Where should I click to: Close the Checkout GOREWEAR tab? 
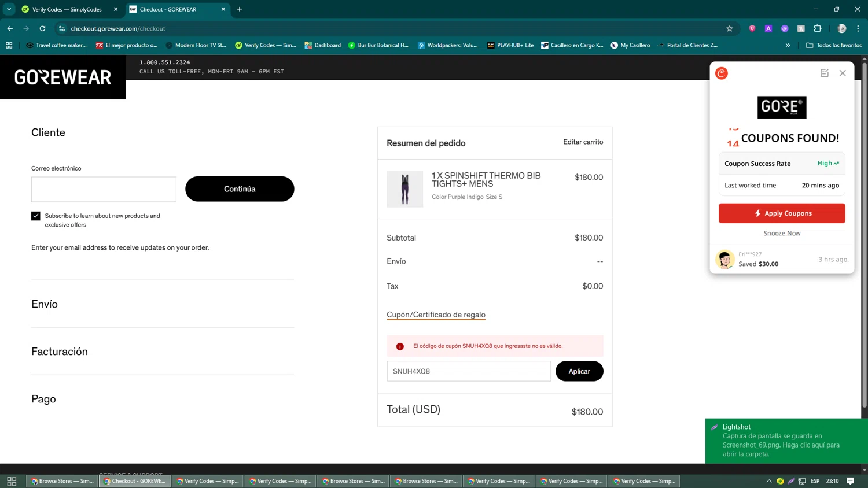[x=223, y=9]
